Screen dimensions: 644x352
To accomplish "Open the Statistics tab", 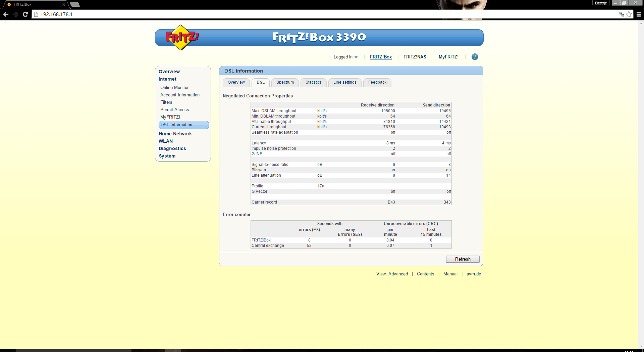I will [314, 82].
